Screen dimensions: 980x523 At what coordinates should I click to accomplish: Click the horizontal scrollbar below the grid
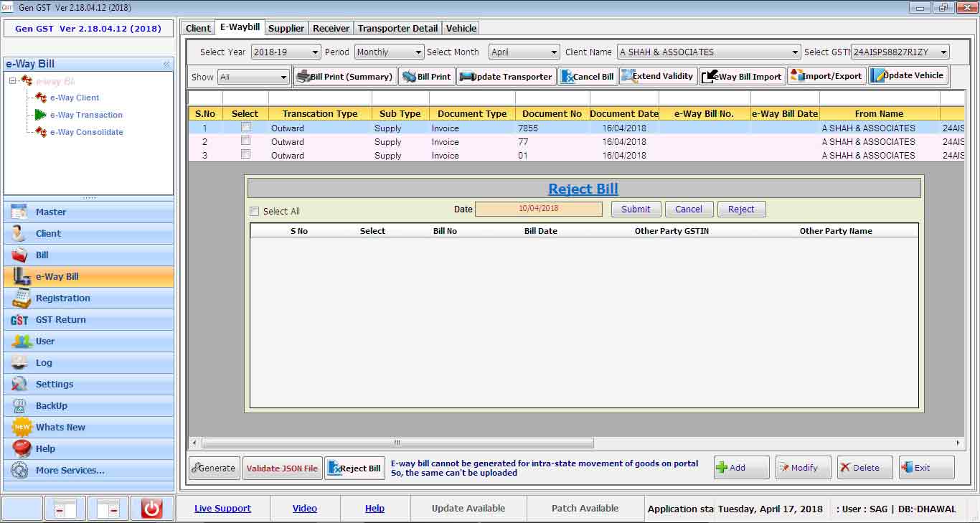(397, 443)
